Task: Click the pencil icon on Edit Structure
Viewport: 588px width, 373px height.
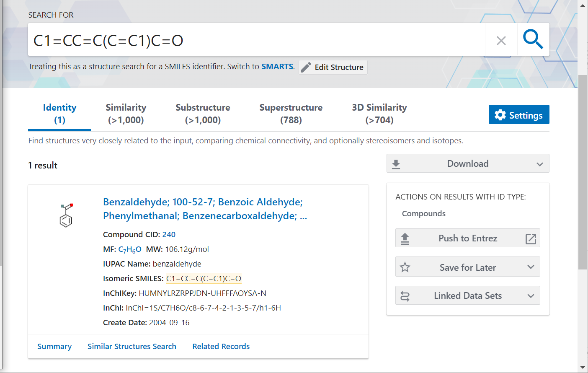Action: [x=306, y=67]
